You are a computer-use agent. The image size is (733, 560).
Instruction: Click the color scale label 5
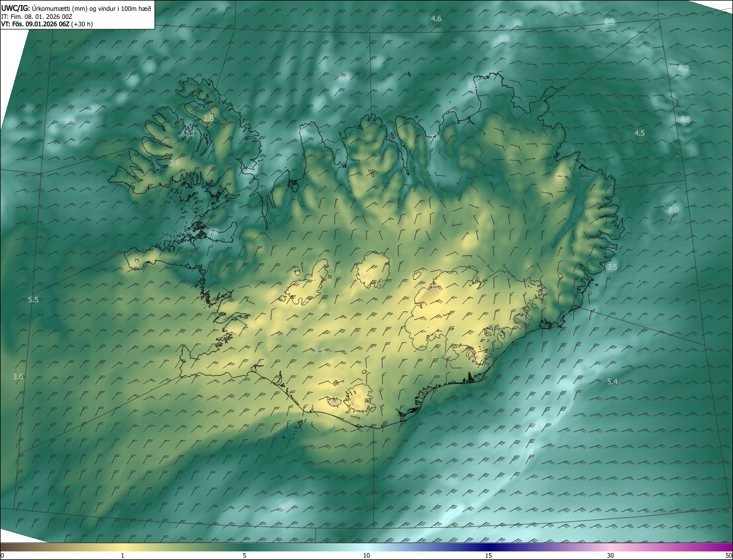[x=245, y=555]
